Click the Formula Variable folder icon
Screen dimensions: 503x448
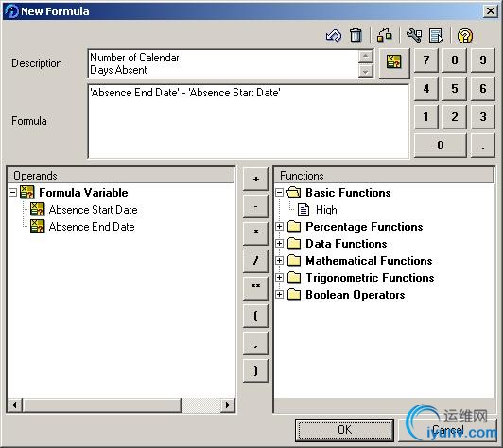(x=26, y=193)
